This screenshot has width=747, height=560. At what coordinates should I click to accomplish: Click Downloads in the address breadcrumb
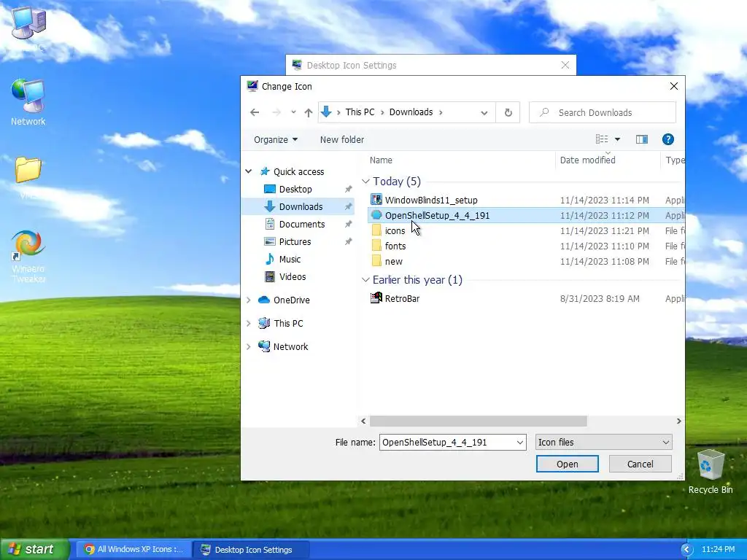coord(411,112)
